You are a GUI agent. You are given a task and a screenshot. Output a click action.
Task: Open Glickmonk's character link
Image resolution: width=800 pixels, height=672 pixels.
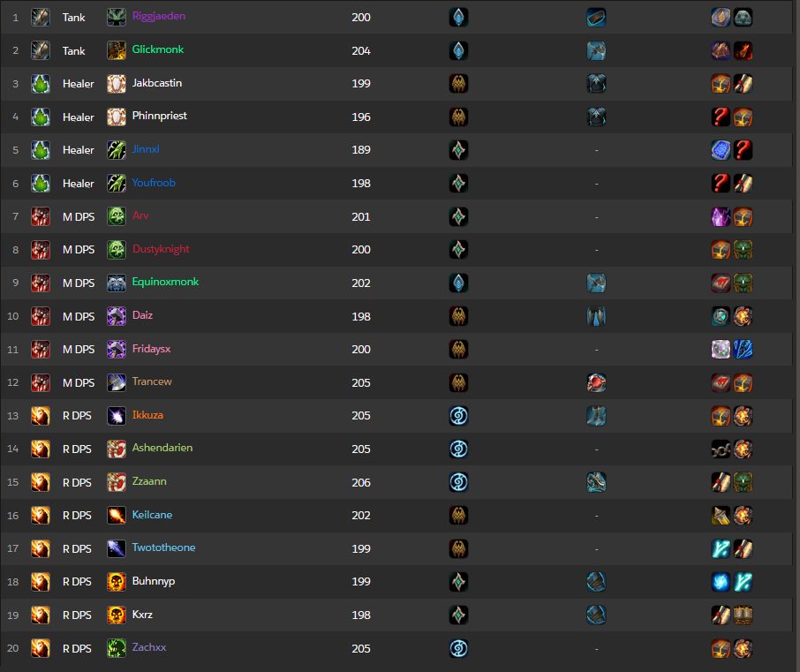158,49
